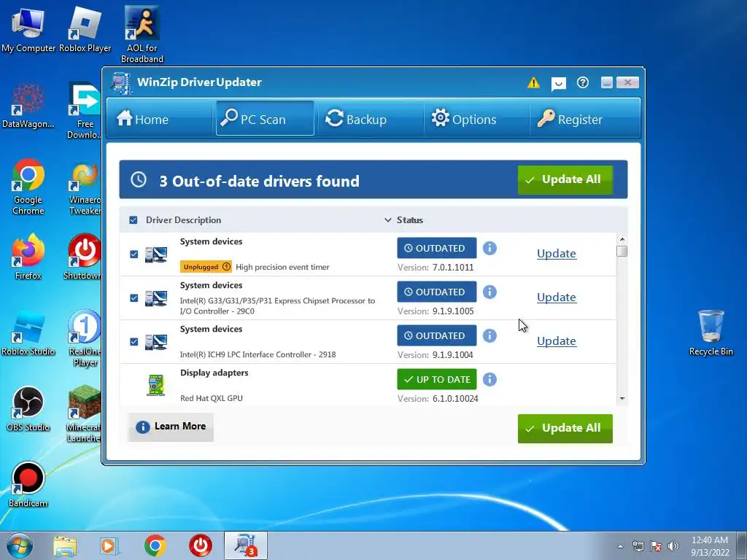Screen dimensions: 747x560
Task: Open Windows Explorer from taskbar
Action: [65, 545]
